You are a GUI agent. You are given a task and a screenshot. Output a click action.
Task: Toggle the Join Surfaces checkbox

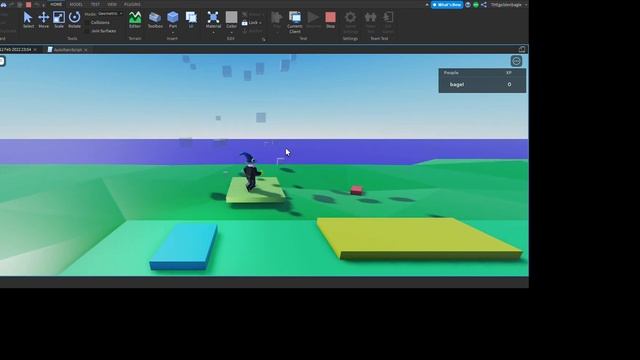(87, 31)
